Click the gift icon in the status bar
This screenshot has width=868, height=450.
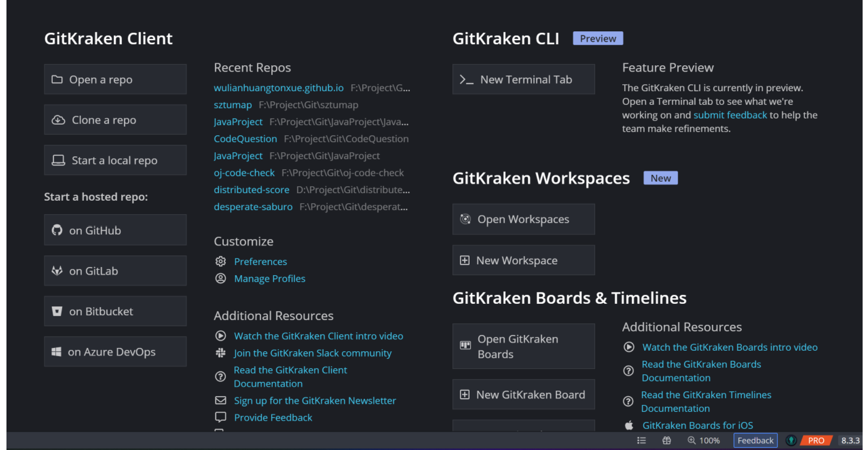tap(667, 440)
